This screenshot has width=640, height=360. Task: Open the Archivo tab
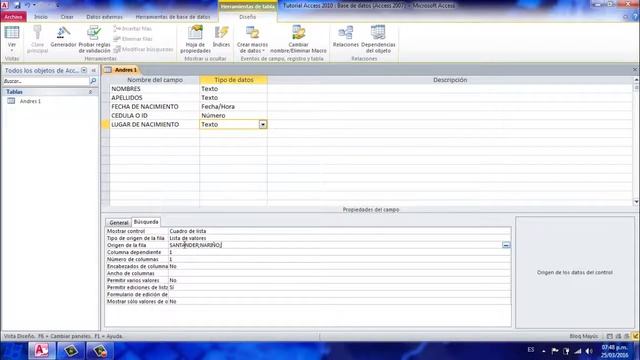[x=13, y=17]
